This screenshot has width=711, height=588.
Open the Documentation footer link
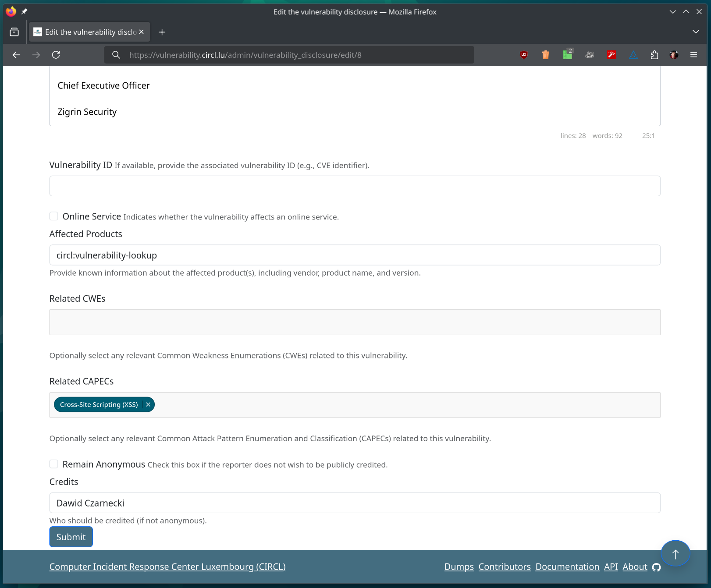tap(567, 567)
